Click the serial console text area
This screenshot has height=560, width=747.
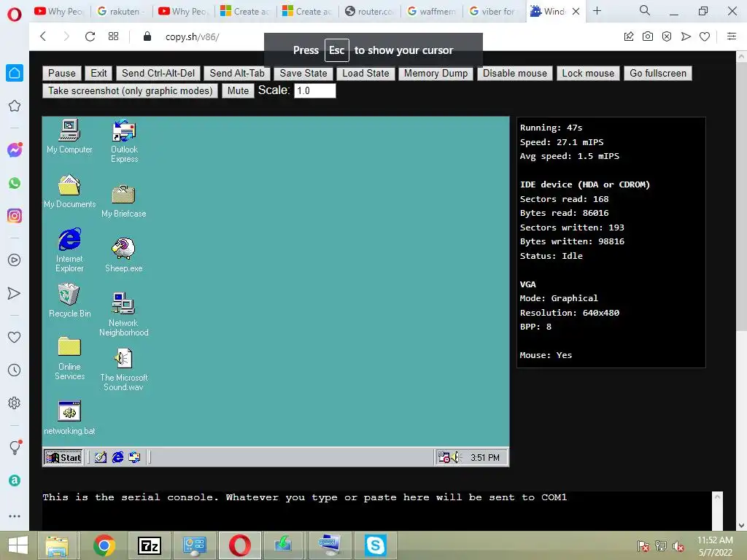point(376,510)
